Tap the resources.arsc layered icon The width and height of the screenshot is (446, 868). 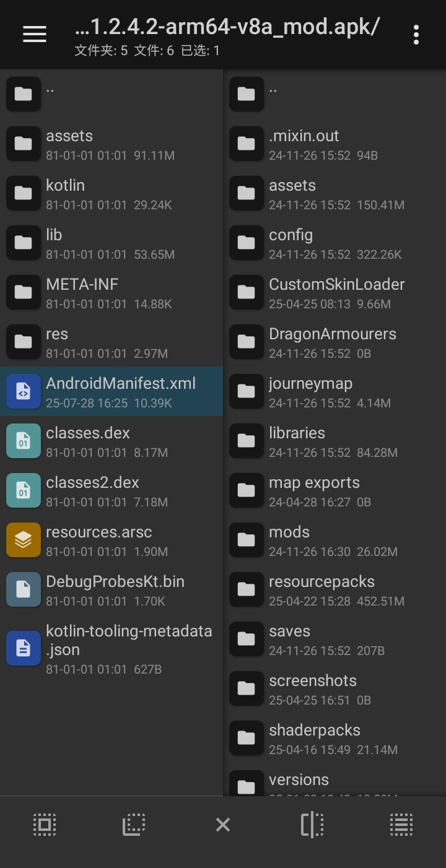24,540
